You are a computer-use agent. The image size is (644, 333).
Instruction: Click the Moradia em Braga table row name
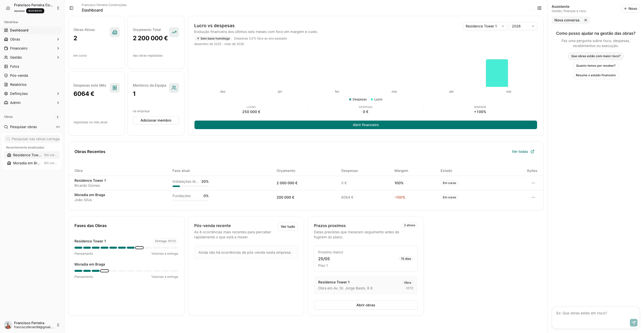90,195
